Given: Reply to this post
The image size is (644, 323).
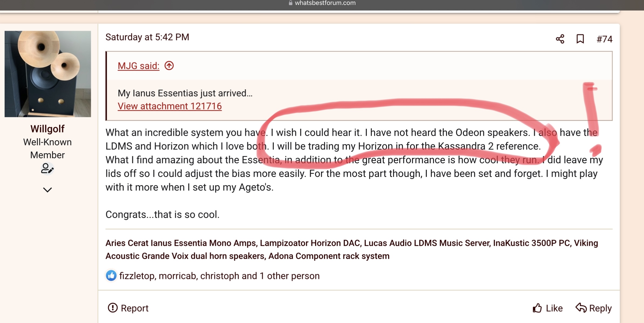Looking at the screenshot, I should [600, 308].
